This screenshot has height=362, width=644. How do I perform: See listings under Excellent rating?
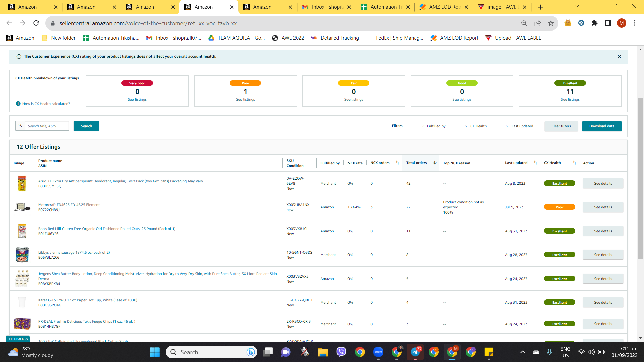570,99
